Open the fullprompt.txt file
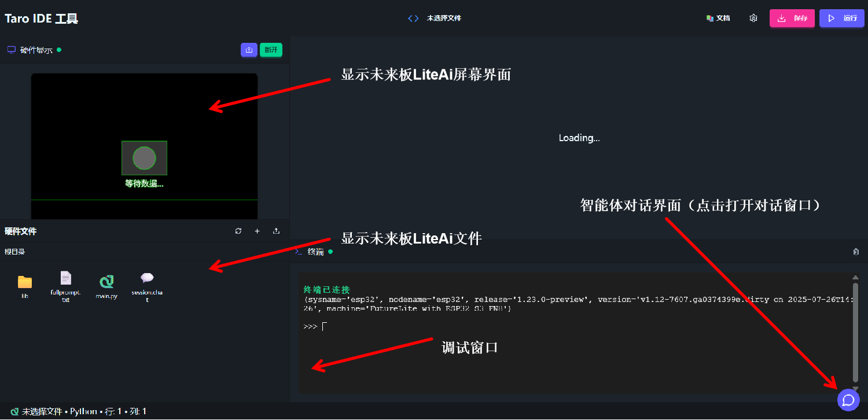 pyautogui.click(x=66, y=287)
